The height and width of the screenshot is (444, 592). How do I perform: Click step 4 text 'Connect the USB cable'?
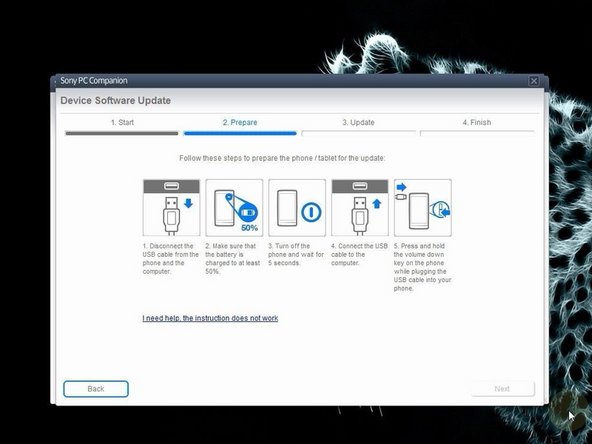(359, 254)
